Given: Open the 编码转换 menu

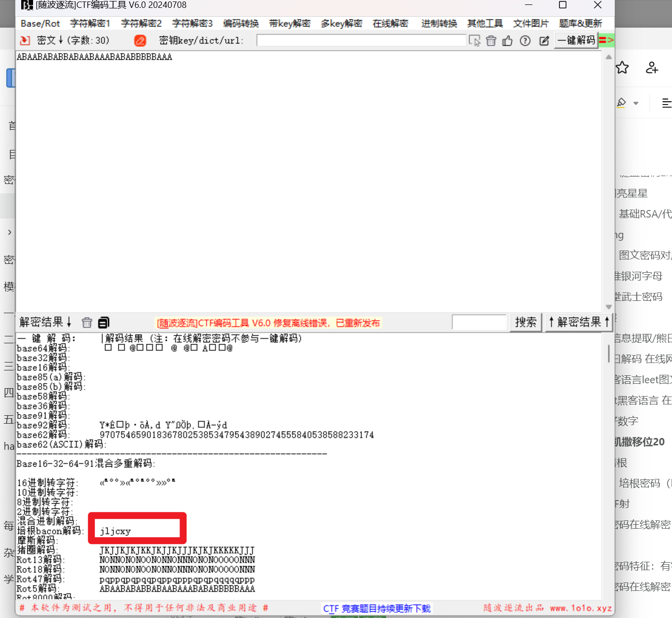Looking at the screenshot, I should [241, 24].
